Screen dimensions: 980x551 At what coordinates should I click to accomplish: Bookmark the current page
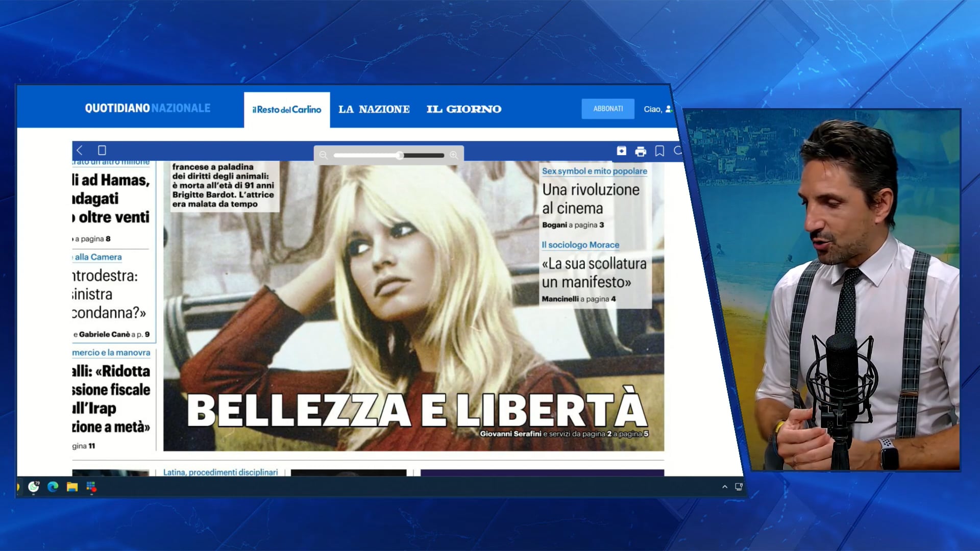659,151
